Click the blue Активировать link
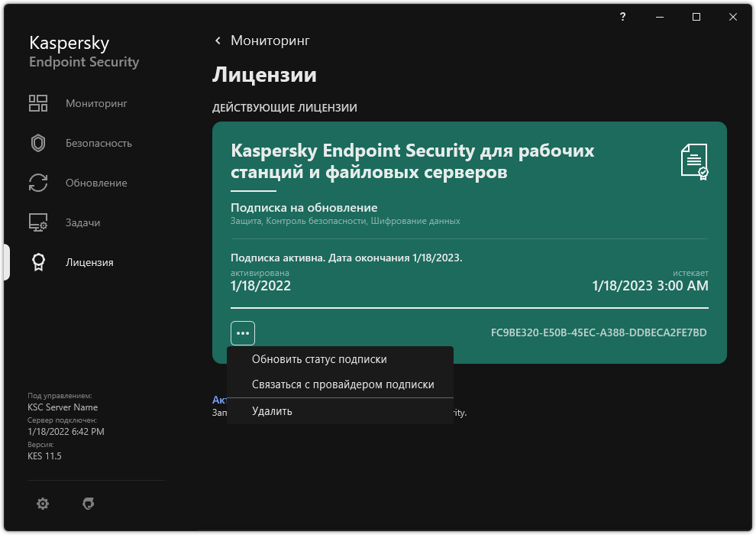The width and height of the screenshot is (756, 535). pyautogui.click(x=219, y=399)
